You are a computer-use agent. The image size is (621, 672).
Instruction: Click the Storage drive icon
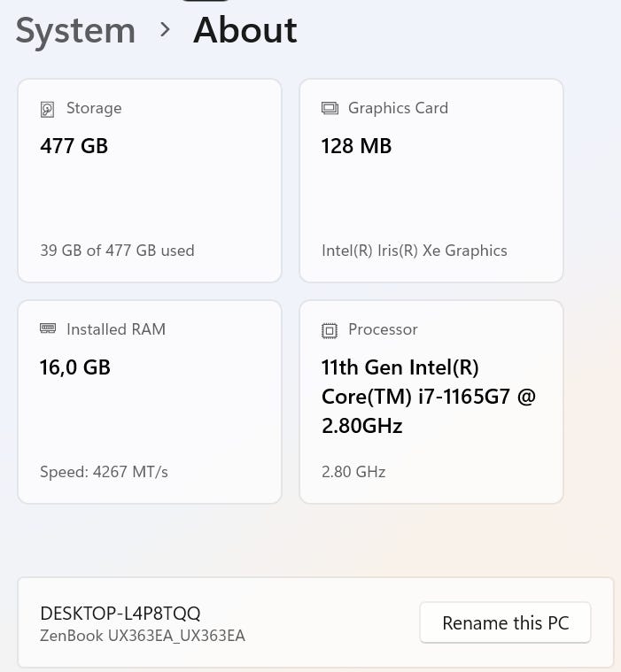[48, 109]
